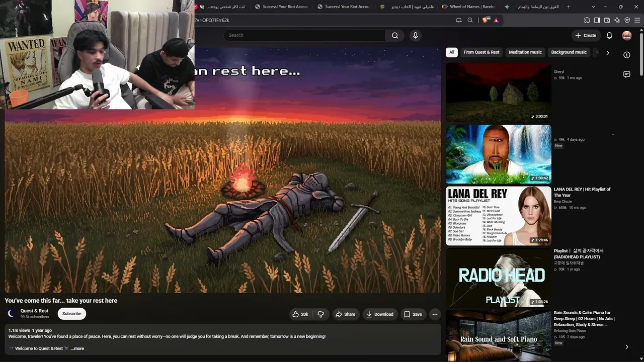Open the Relaxing-Rain Piano channel link
Screen dimensions: 644x362
coord(570,331)
